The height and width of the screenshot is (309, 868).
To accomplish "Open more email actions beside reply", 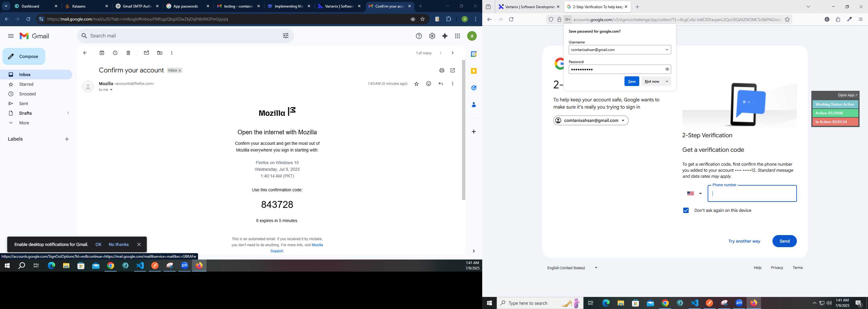I will (452, 84).
